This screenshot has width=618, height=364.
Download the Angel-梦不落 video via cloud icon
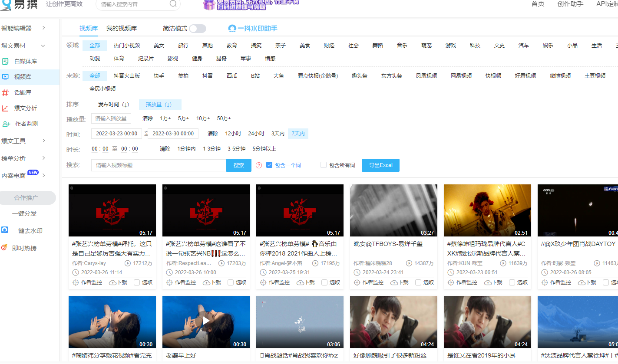[300, 282]
